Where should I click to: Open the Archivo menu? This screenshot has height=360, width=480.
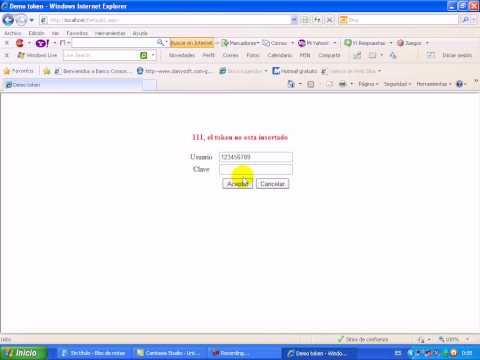pos(13,33)
